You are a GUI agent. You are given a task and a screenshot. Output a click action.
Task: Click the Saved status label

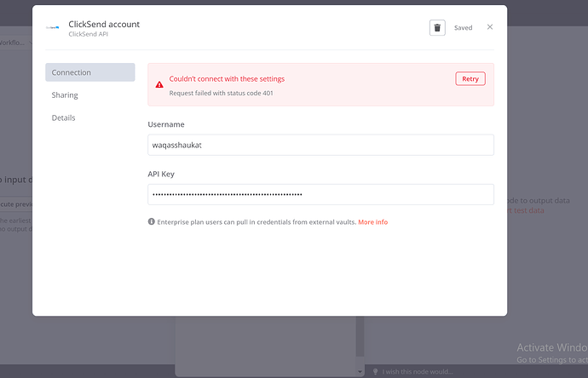(x=463, y=28)
